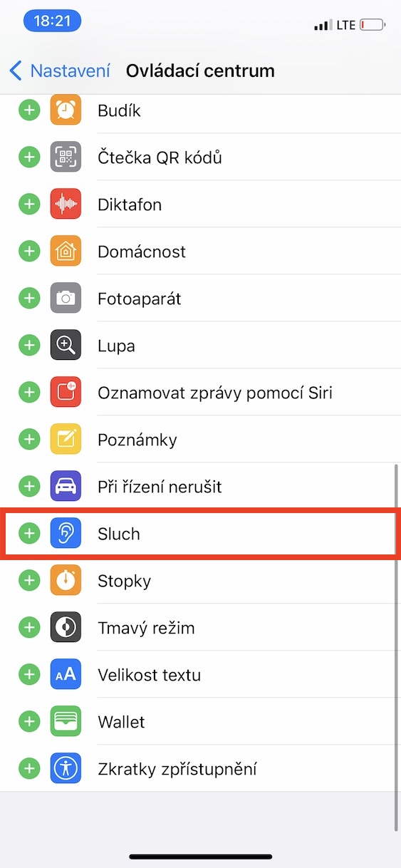
Task: Add Zkratky zpřístupnění with the plus button
Action: [x=28, y=769]
